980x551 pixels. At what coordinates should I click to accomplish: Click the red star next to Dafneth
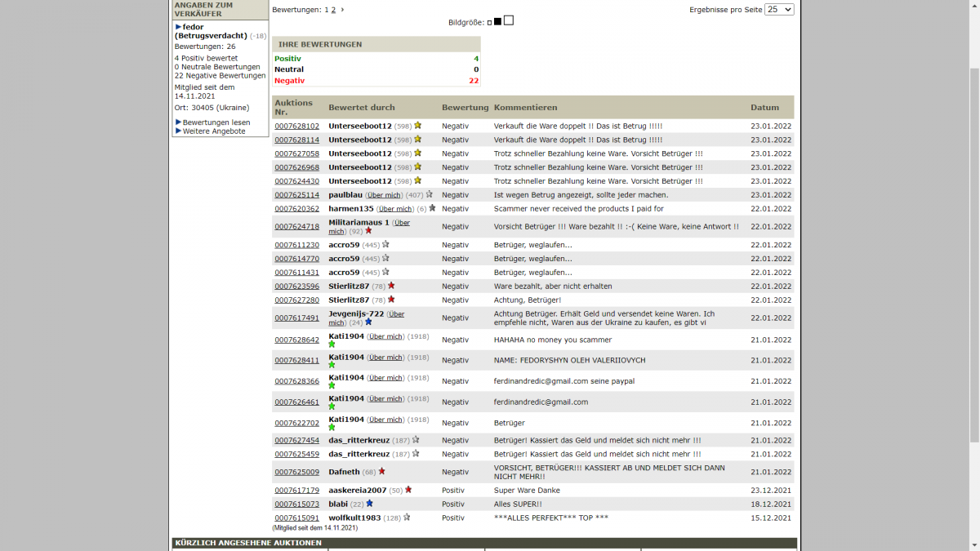381,472
